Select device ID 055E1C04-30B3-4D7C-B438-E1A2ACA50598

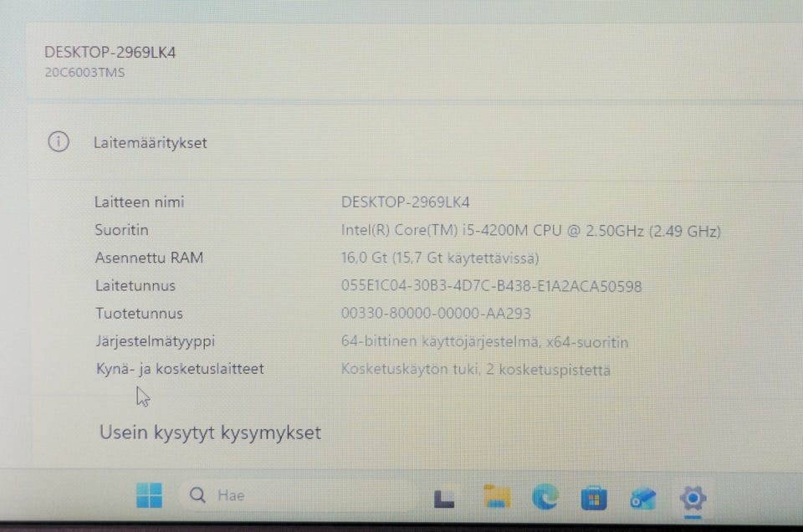point(491,286)
